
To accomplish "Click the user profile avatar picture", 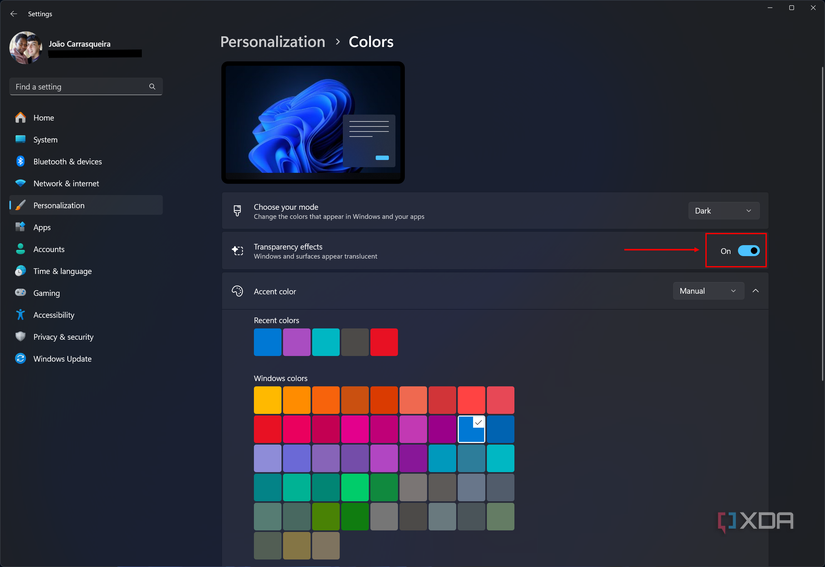I will tap(25, 47).
